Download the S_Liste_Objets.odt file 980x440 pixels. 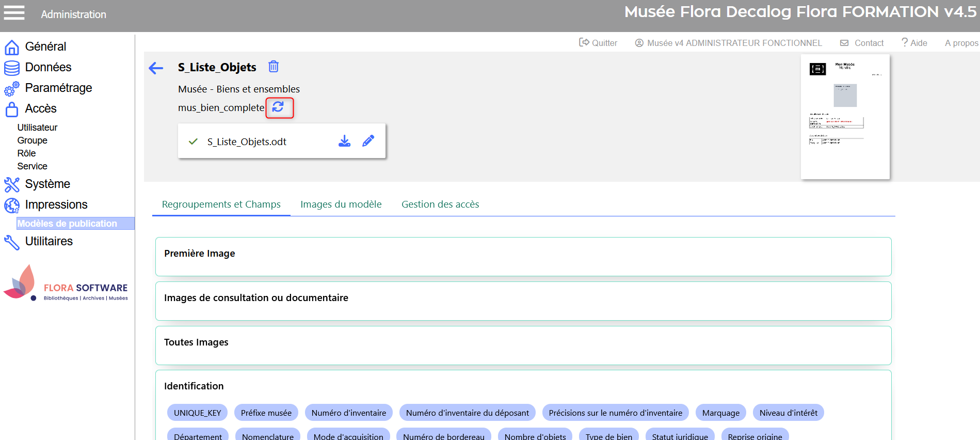click(x=344, y=141)
